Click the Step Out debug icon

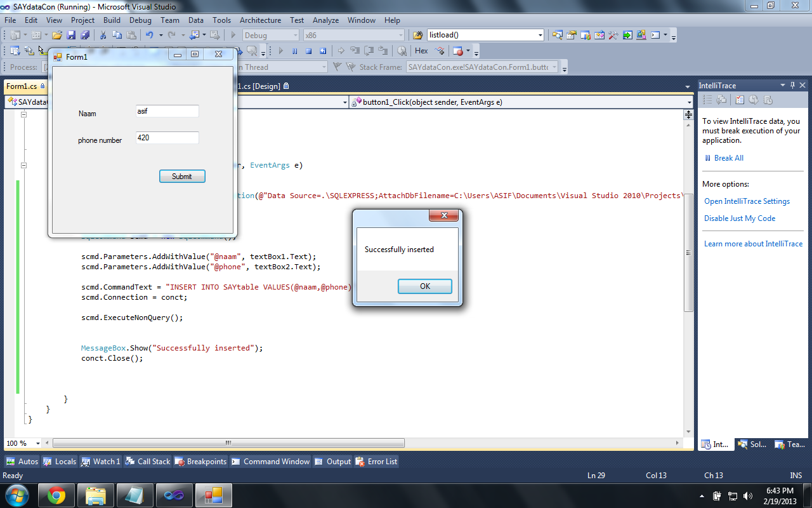383,51
